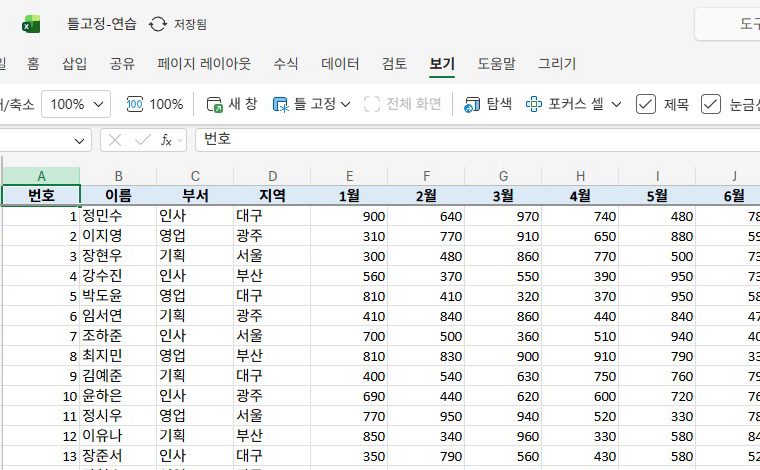Open the Draw (그리기) tab
760x470 pixels.
557,63
